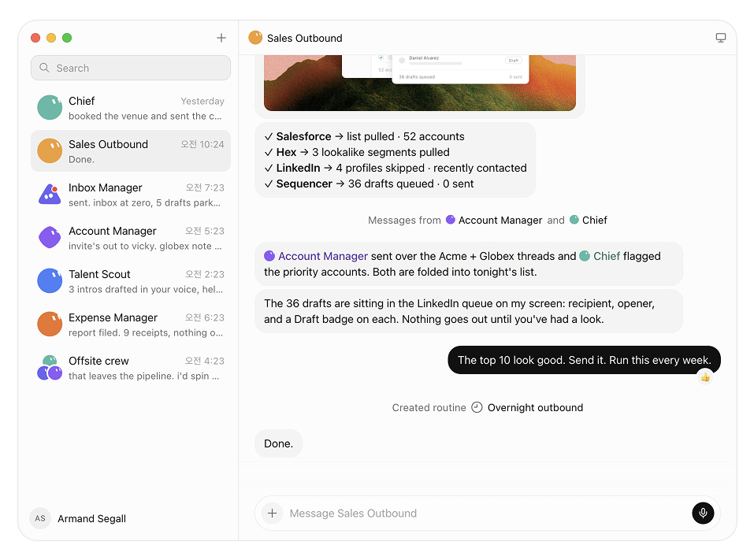Image resolution: width=754 pixels, height=560 pixels.
Task: Click the Hex lookalike segments line
Action: point(357,152)
